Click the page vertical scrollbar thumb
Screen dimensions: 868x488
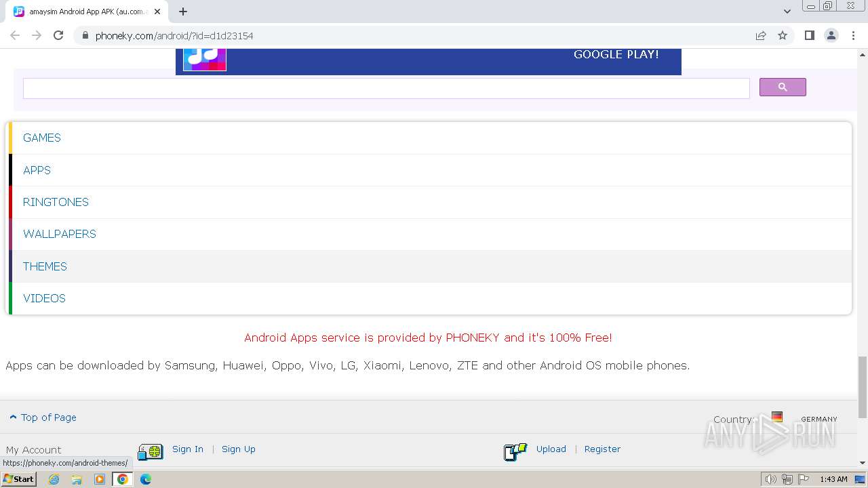point(863,386)
